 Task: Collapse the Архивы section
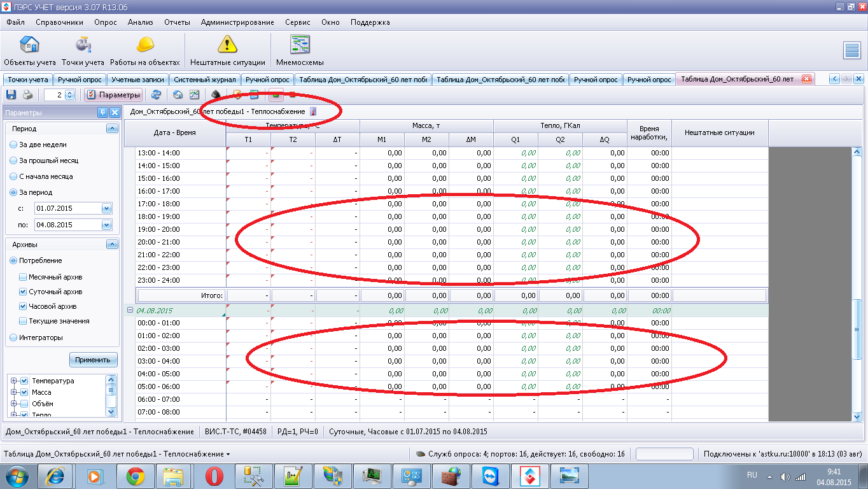tap(112, 244)
